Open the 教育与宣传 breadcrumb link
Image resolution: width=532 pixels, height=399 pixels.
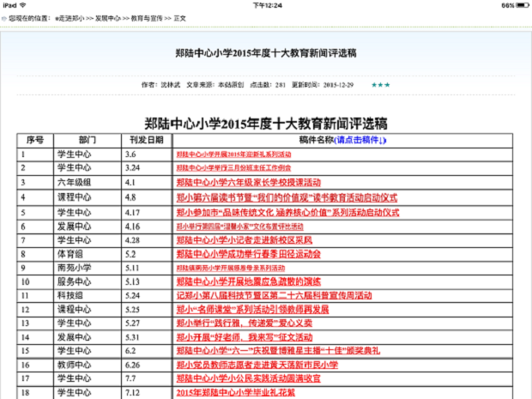coord(147,18)
